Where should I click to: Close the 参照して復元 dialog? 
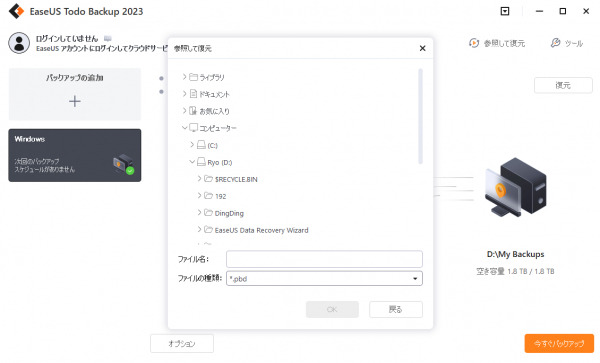pos(422,48)
